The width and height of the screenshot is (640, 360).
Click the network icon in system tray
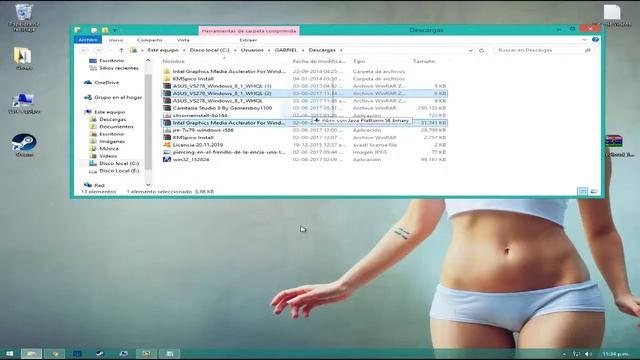tap(576, 354)
